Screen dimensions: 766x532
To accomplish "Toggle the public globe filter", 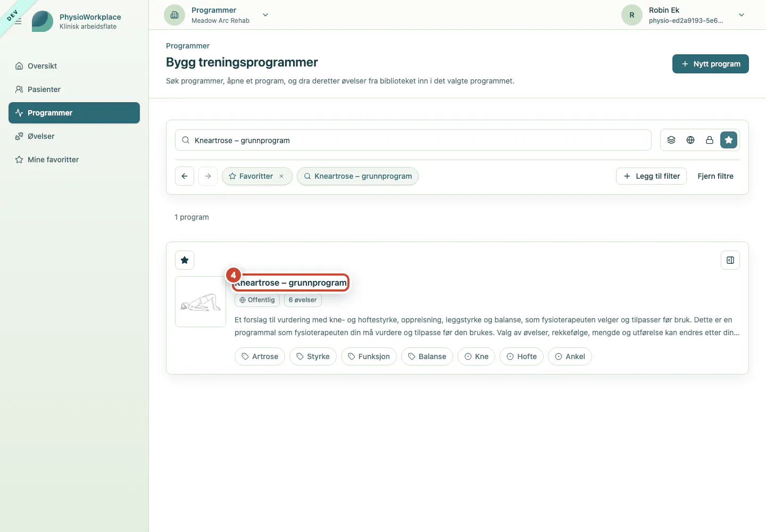I will point(690,140).
